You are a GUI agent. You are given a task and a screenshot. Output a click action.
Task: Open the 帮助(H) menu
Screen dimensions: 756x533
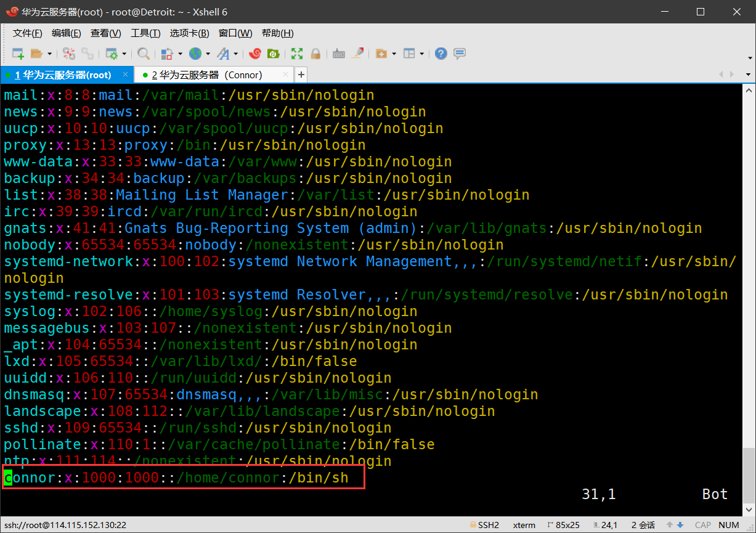tap(277, 33)
